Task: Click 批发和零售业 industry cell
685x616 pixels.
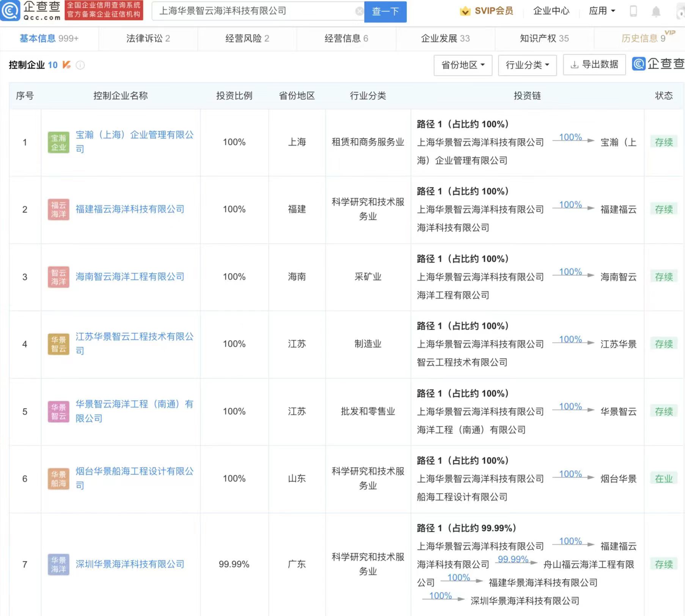Action: (x=368, y=412)
